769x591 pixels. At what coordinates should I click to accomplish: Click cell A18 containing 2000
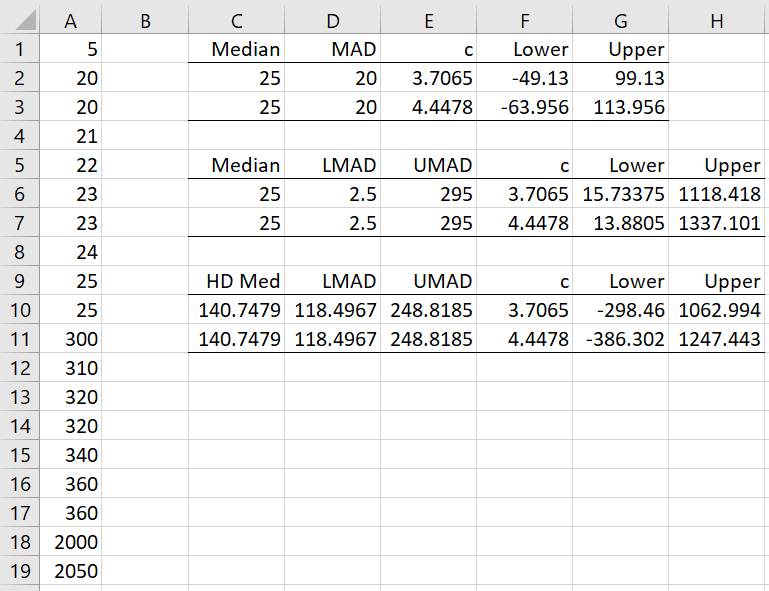(x=71, y=542)
